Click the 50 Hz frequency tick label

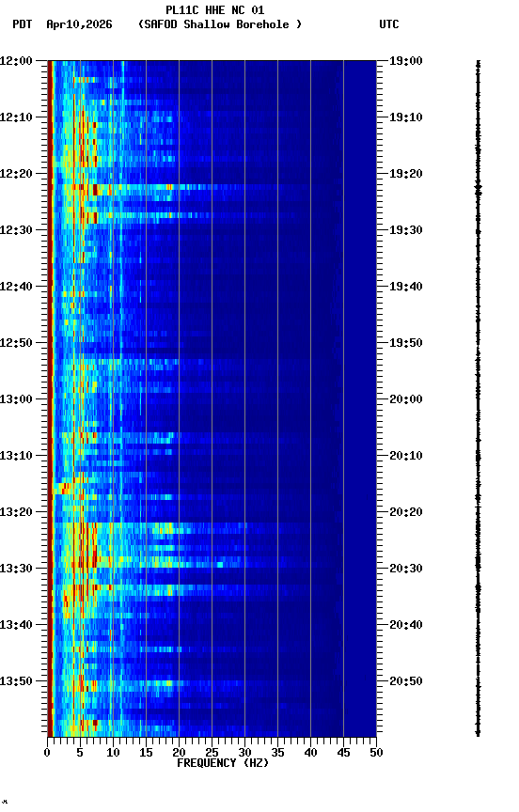pyautogui.click(x=377, y=753)
